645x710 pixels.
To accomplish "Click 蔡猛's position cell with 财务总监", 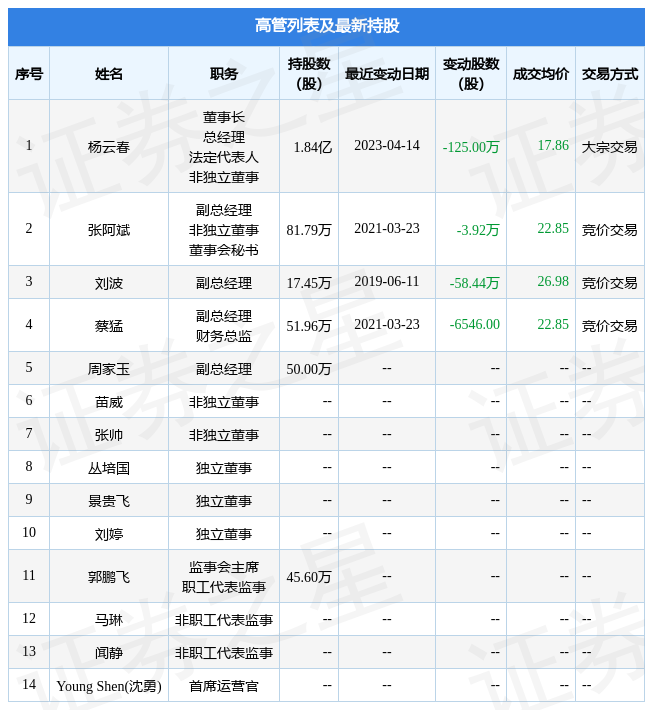I will (224, 326).
